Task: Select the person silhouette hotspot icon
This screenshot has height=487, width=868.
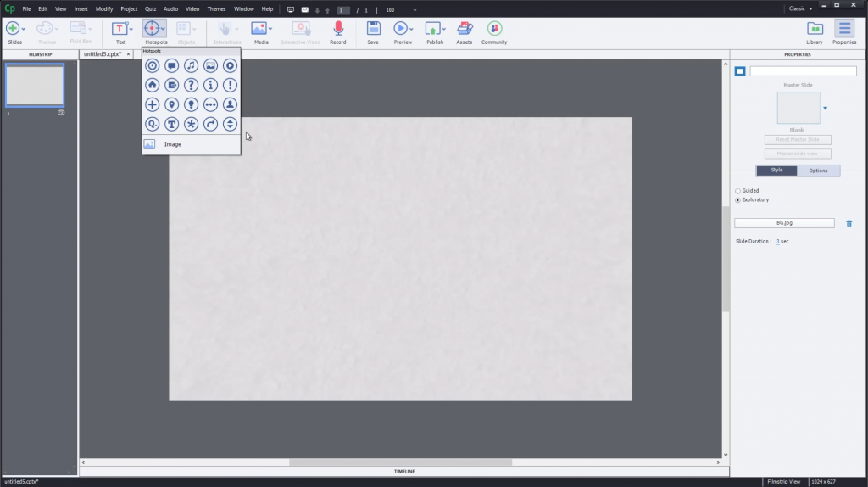Action: point(230,104)
